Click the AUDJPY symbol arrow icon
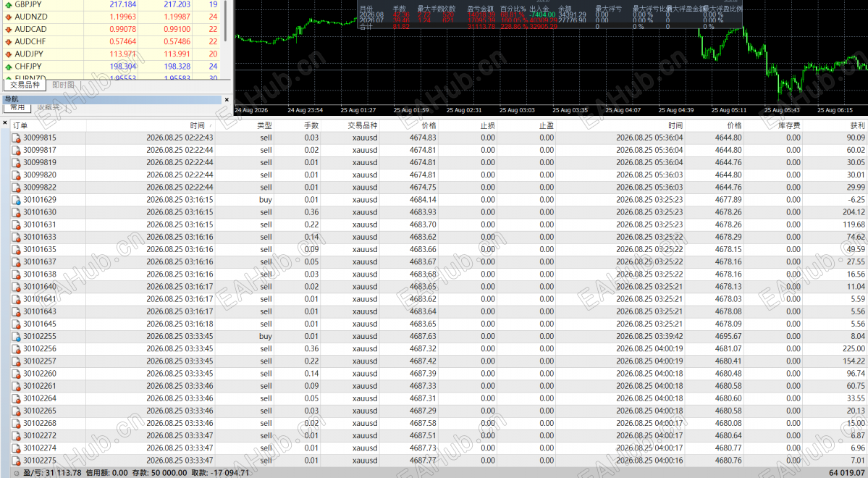Screen dimensions: 868x478 [8, 54]
